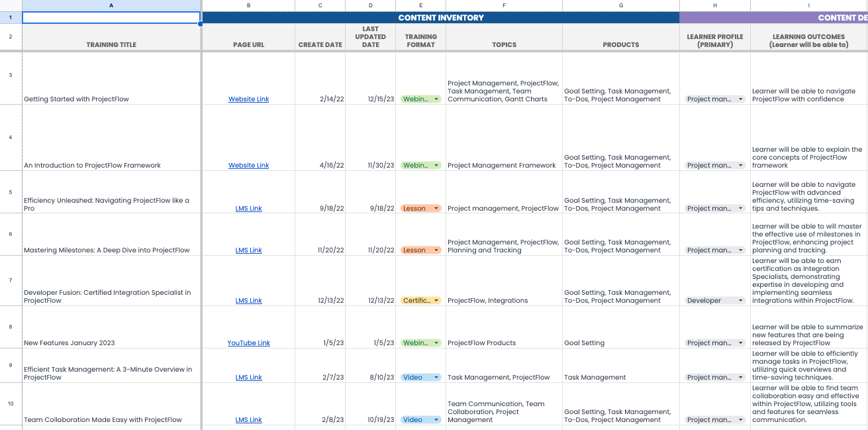Screen dimensions: 868x430
Task: Select the 'ProjectFlow, Integrations' topics cell
Action: tap(505, 281)
